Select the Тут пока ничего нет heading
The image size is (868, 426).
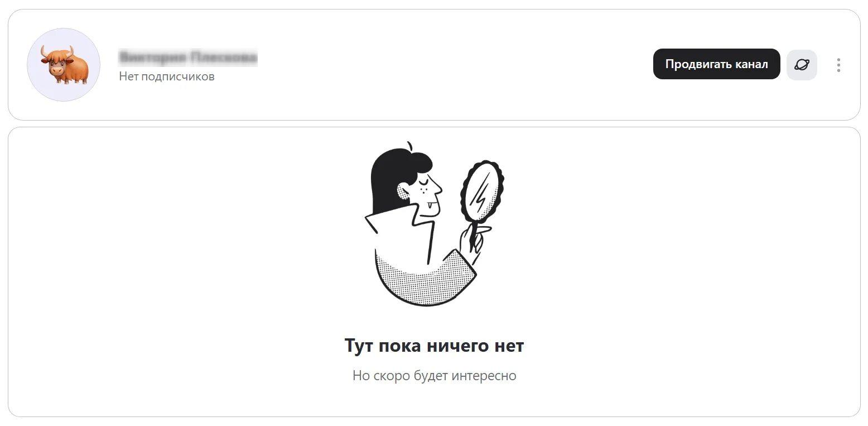tap(434, 346)
